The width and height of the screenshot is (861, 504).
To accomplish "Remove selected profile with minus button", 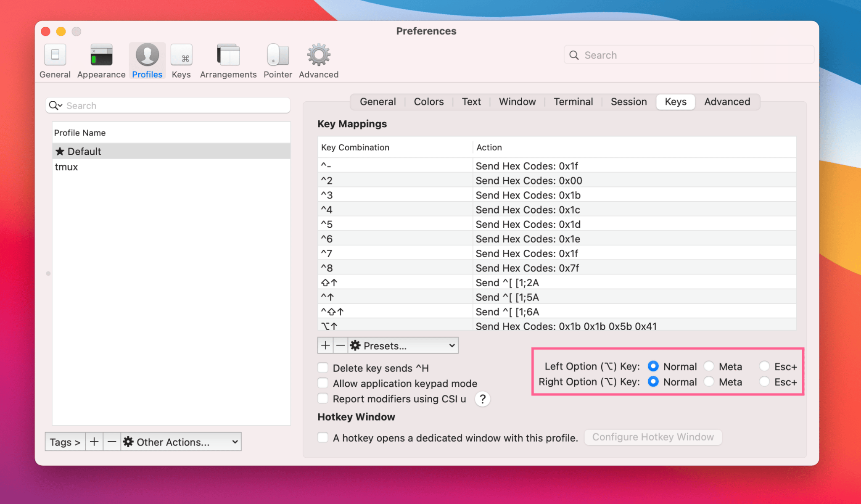I will pos(111,442).
